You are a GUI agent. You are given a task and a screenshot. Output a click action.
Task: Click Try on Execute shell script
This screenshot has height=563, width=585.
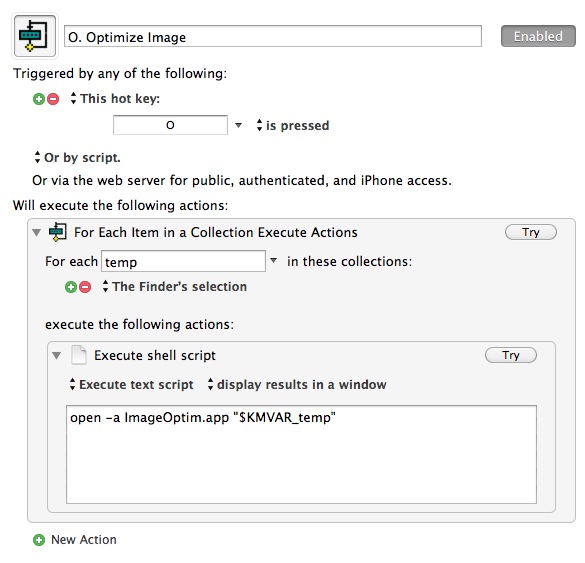(x=511, y=355)
